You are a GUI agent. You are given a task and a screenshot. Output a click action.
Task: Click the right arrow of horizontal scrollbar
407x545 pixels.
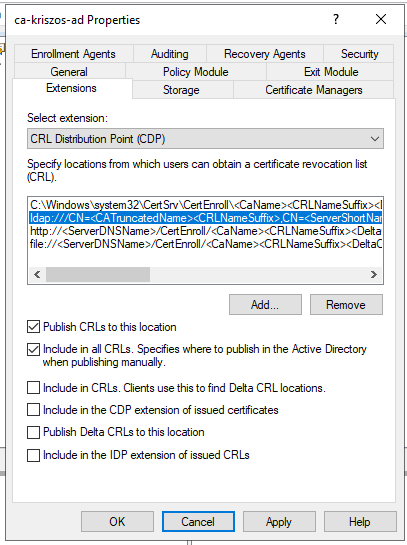pyautogui.click(x=374, y=275)
